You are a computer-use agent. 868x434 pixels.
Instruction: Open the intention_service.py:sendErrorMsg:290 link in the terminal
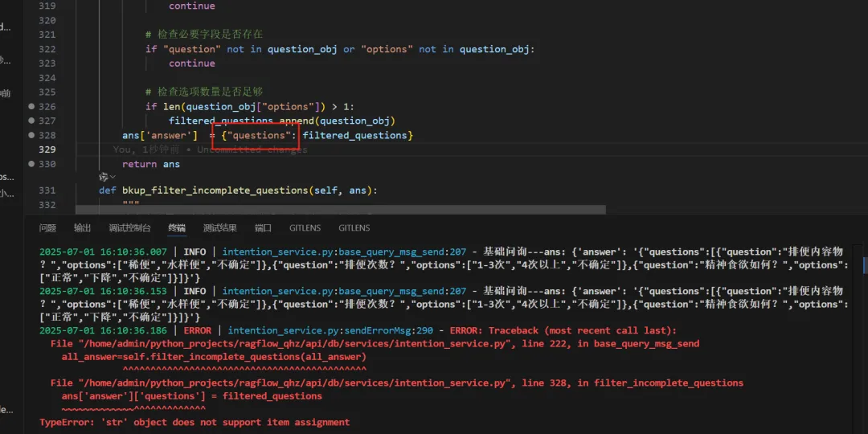pyautogui.click(x=330, y=330)
